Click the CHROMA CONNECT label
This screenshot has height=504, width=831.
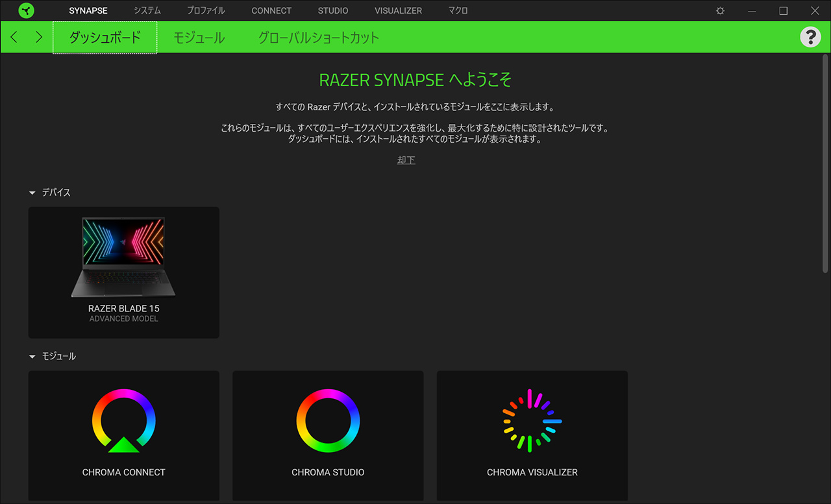point(124,472)
